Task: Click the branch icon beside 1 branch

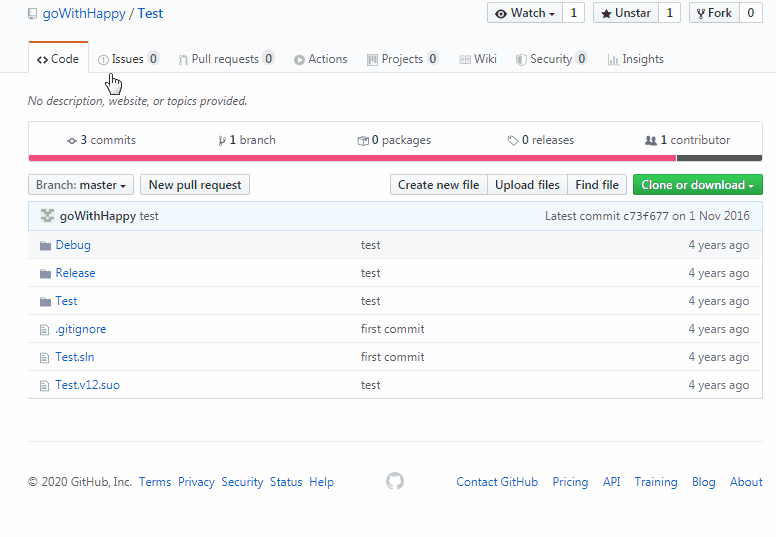Action: click(x=222, y=141)
